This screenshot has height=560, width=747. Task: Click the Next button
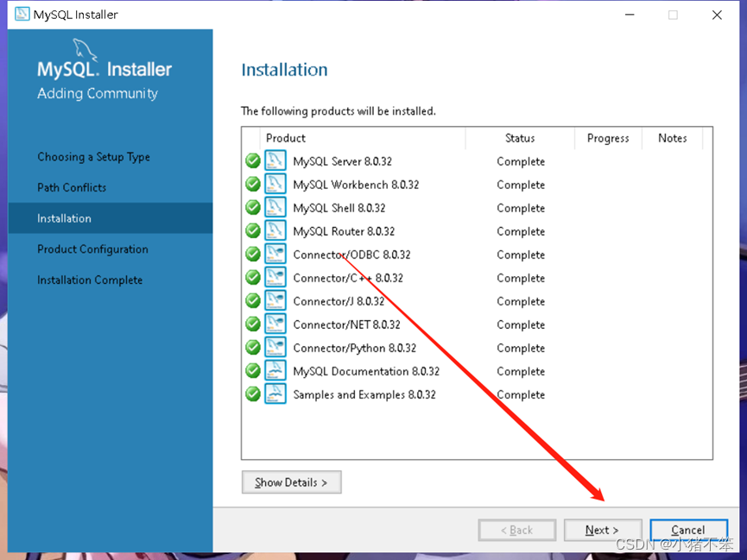(603, 530)
